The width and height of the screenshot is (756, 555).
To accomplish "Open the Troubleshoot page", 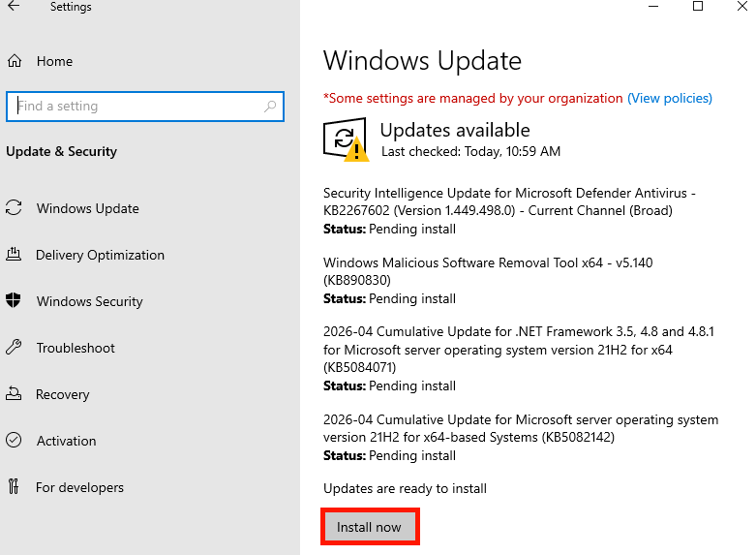I will pyautogui.click(x=76, y=348).
